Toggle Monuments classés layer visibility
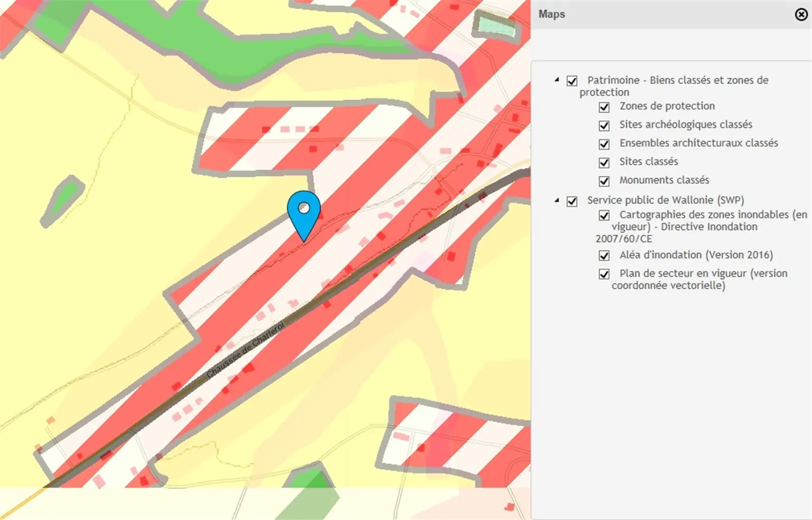 [604, 181]
